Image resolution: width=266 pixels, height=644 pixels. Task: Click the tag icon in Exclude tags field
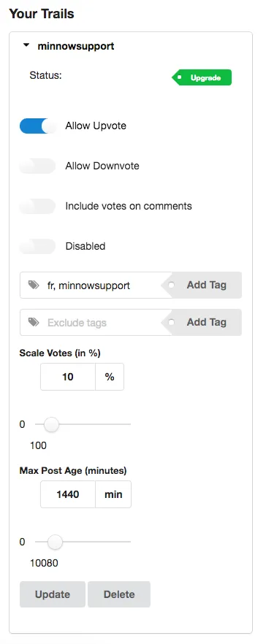34,323
